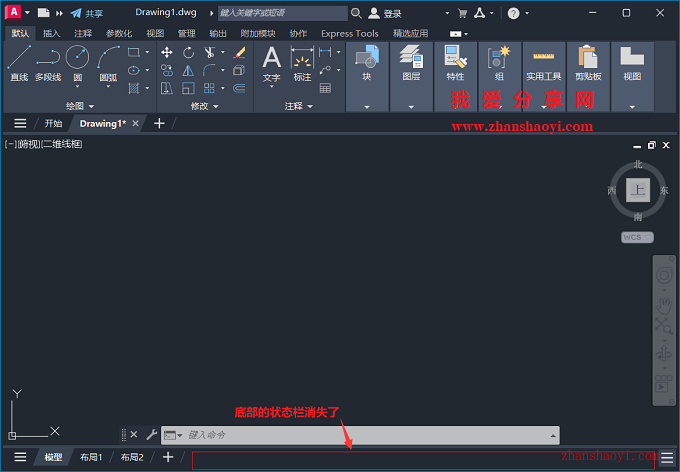Activate the Trim scissors icon
The height and width of the screenshot is (472, 680).
tap(209, 53)
